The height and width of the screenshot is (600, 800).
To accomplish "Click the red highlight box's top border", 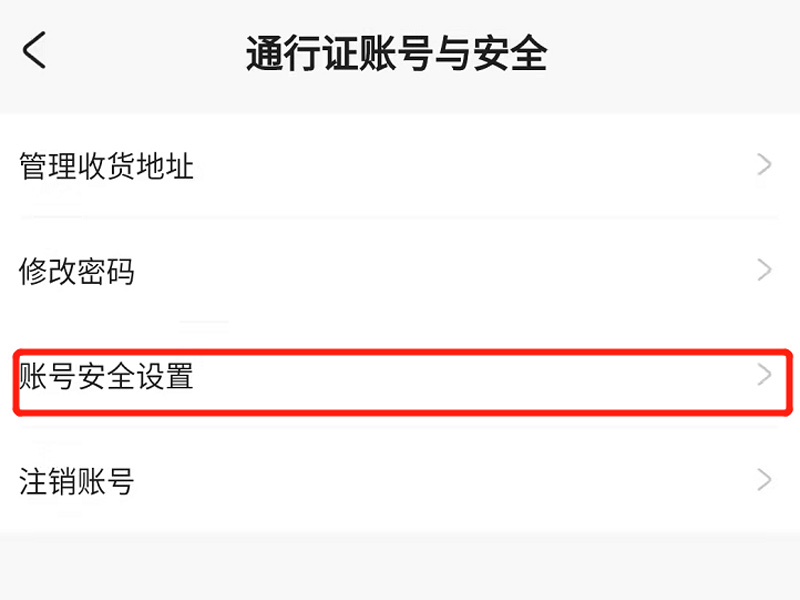I will [400, 352].
